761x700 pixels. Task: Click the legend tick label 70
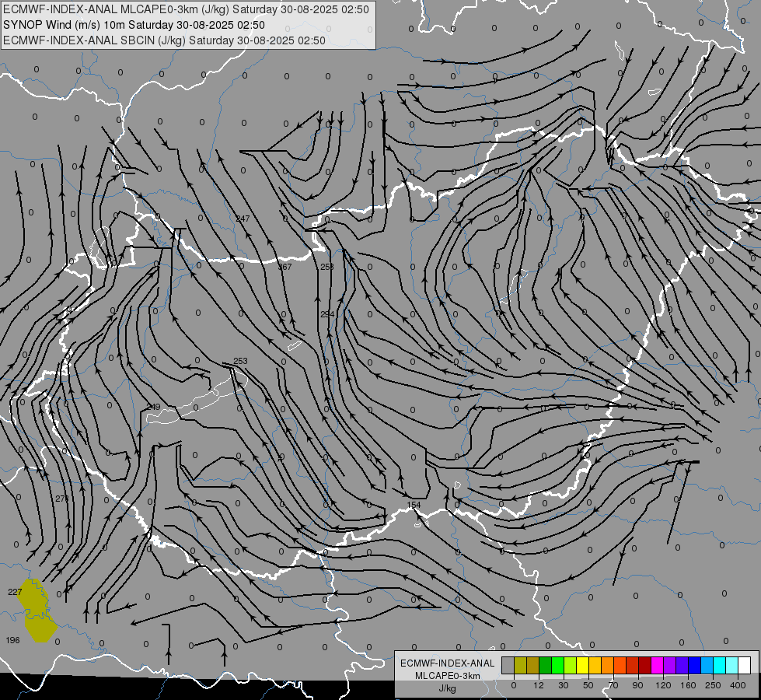613,685
